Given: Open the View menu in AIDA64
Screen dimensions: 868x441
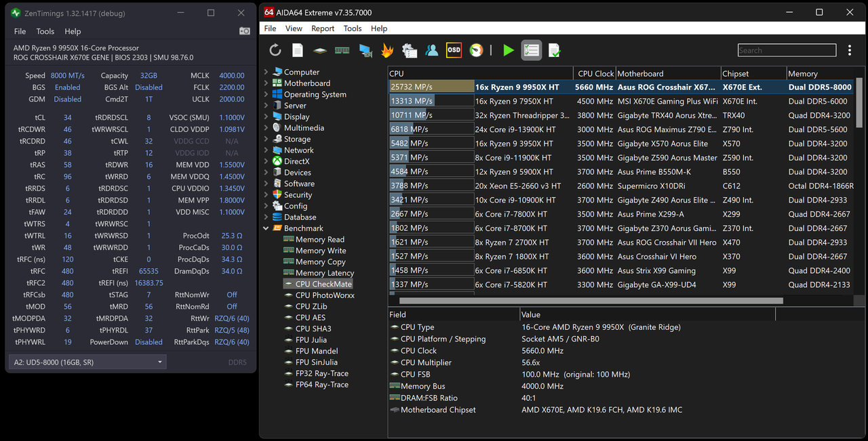Looking at the screenshot, I should (294, 28).
